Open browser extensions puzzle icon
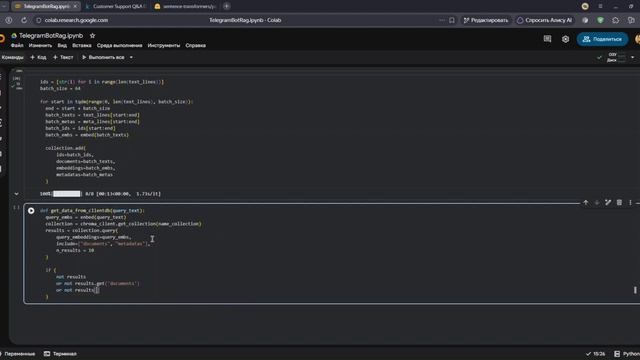The width and height of the screenshot is (640, 360). pos(616,20)
